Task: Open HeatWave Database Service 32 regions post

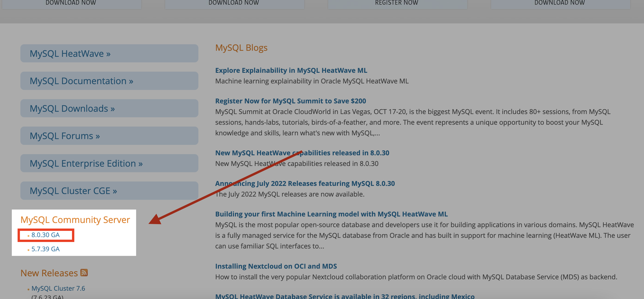Action: click(345, 296)
